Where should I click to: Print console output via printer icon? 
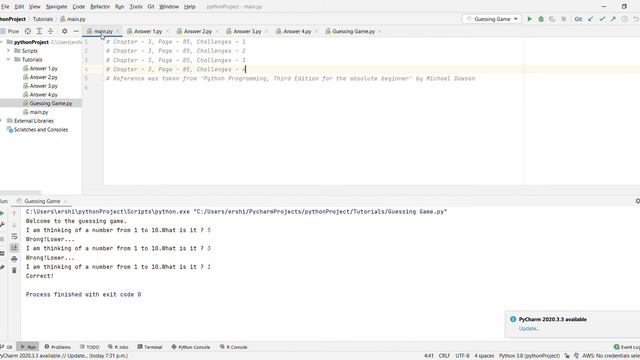(x=14, y=259)
